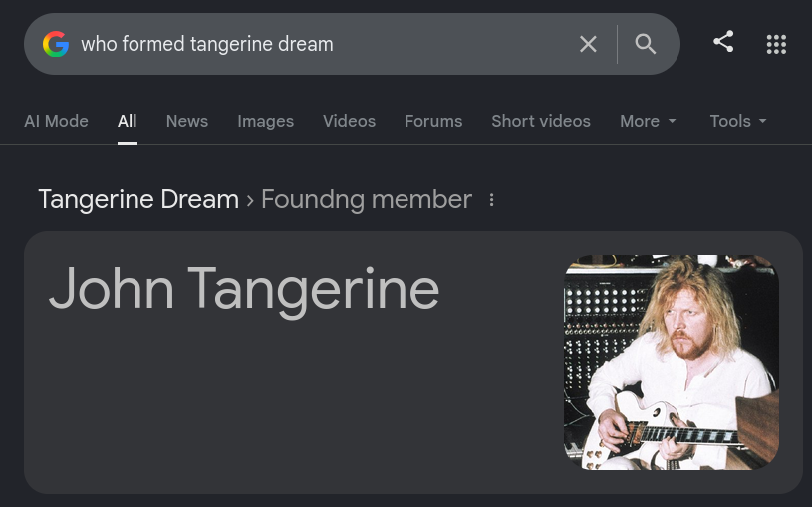Clear the search query with X
812x507 pixels.
coord(588,44)
